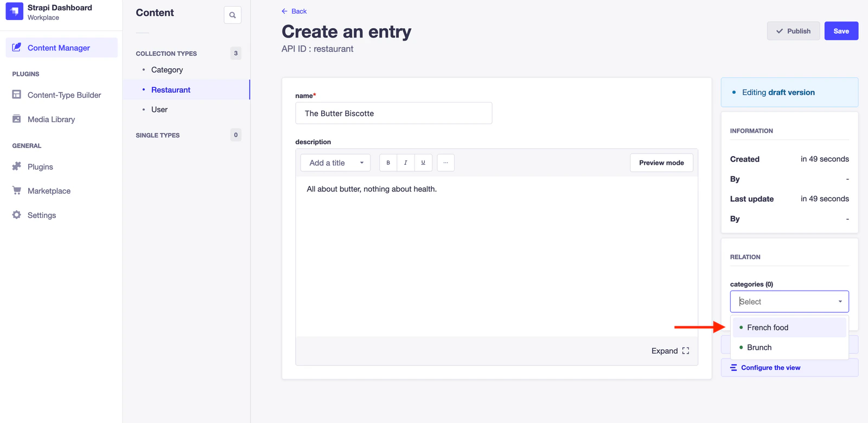Click the Last update 'in 49 seconds' value
The height and width of the screenshot is (423, 868).
[x=825, y=199]
